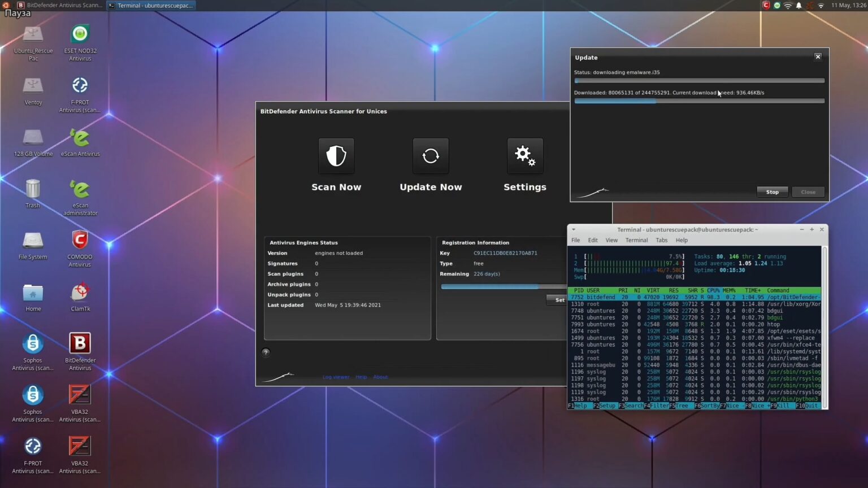The image size is (868, 488).
Task: Click the download progress bar under Downloaded
Action: pyautogui.click(x=699, y=101)
